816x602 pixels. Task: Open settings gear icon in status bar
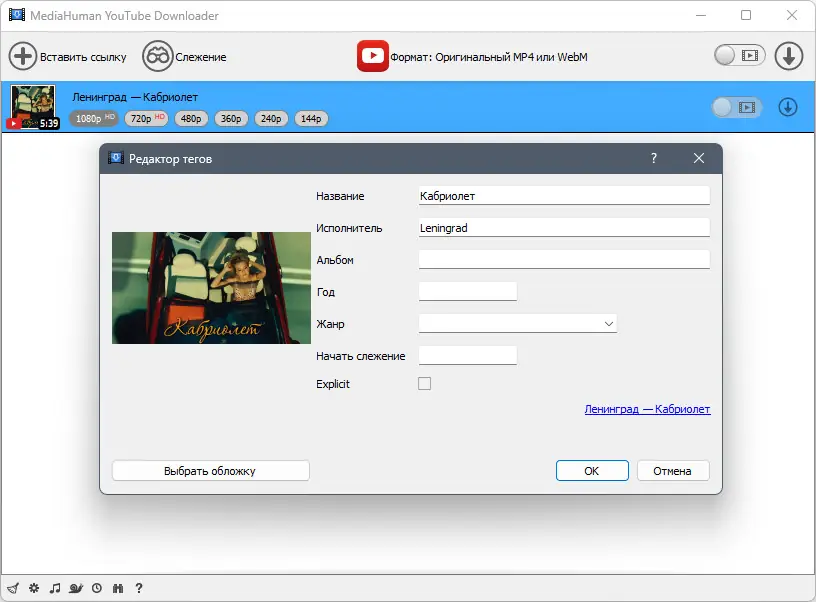[34, 588]
